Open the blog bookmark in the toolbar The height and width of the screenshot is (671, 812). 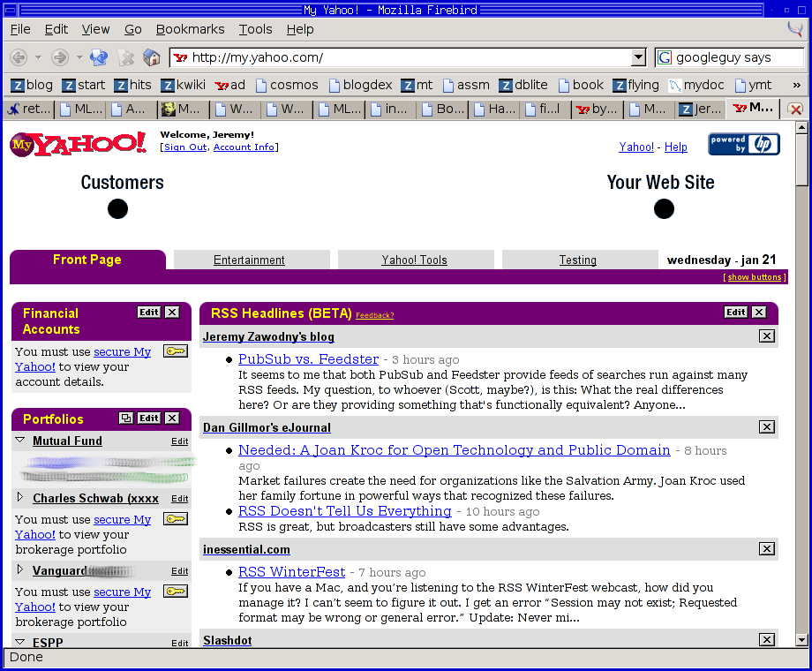32,85
